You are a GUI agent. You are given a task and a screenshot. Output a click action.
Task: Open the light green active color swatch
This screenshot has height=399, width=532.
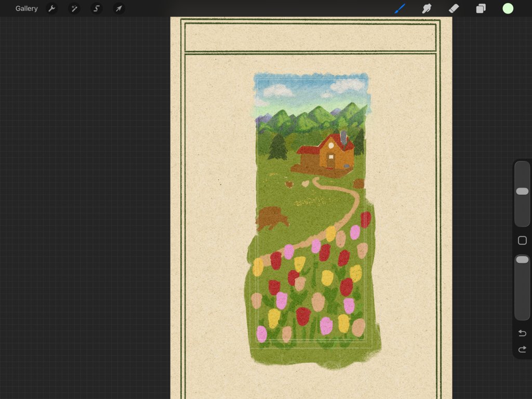[x=508, y=8]
